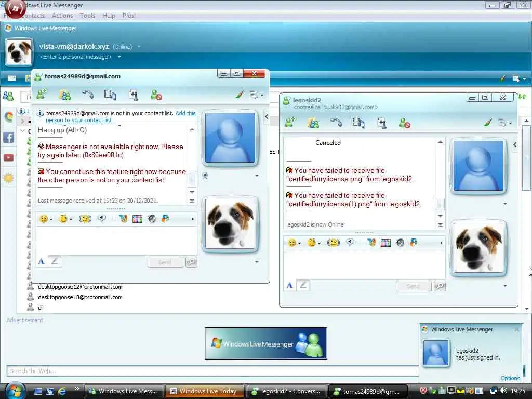Block legoskid2 using block icon

pos(404,123)
